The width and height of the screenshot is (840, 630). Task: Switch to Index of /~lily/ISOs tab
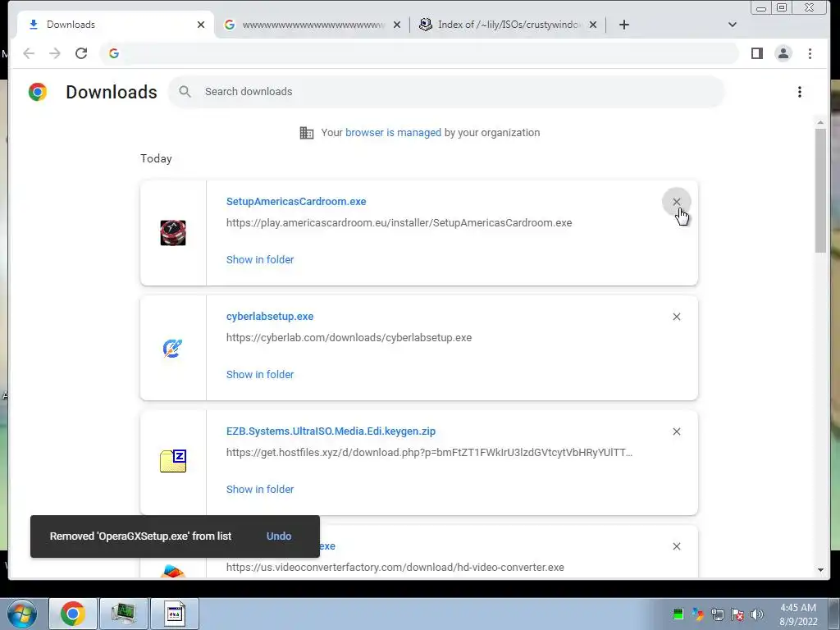[x=507, y=25]
